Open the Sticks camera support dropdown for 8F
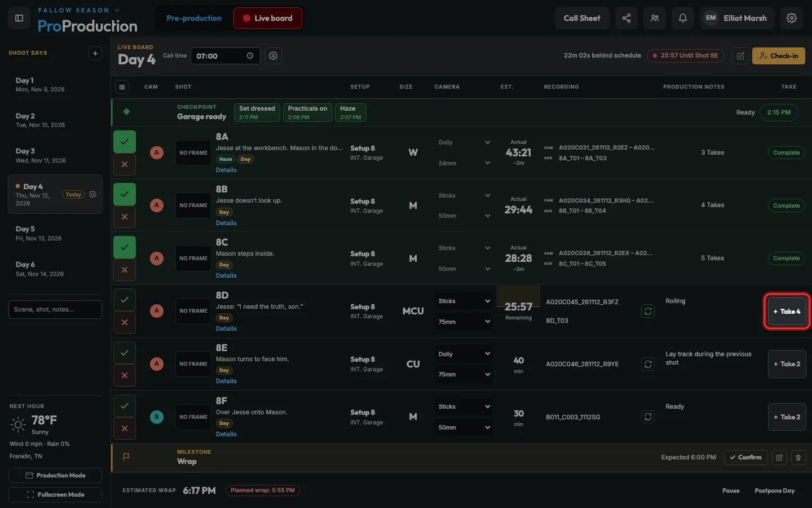Image resolution: width=812 pixels, height=508 pixels. tap(464, 406)
